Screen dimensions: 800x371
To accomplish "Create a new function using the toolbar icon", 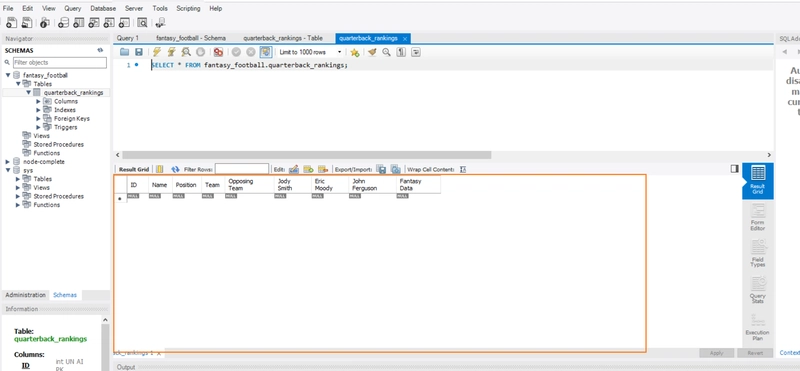I will pos(124,22).
